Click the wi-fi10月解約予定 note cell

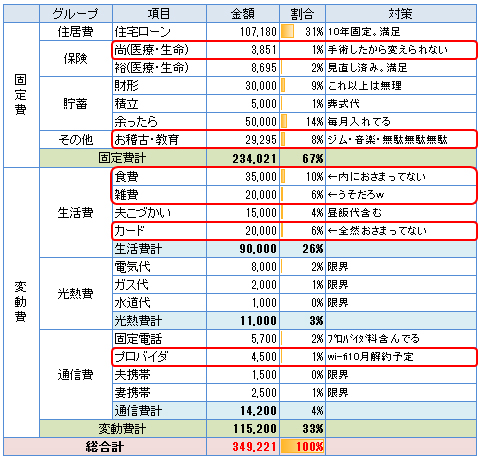[401, 357]
